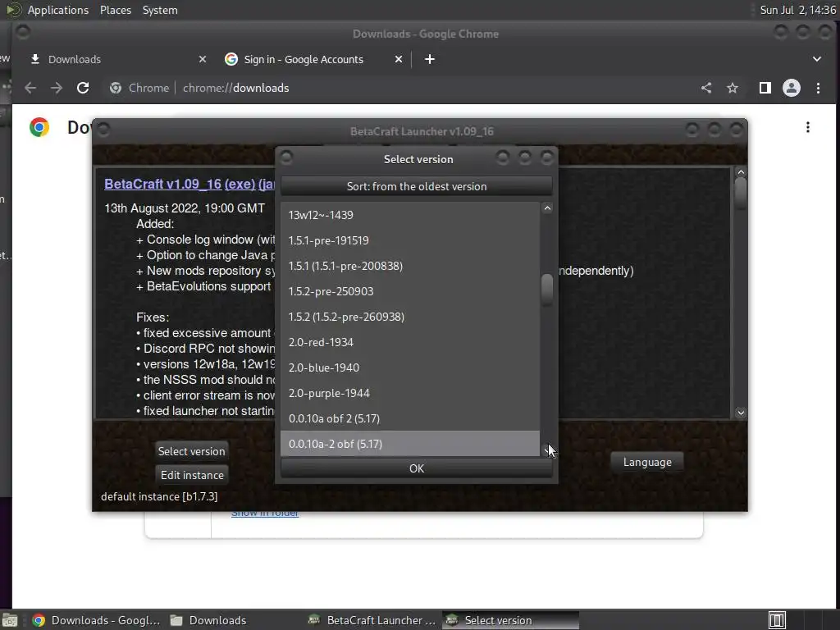The width and height of the screenshot is (840, 630).
Task: Click the Select version window menu button
Action: (286, 157)
